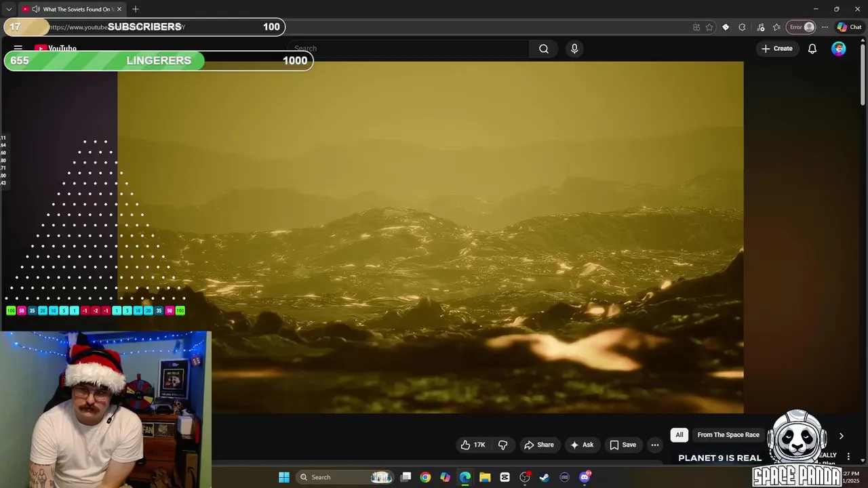Open the Ask AI button under video
The image size is (868, 488).
582,445
